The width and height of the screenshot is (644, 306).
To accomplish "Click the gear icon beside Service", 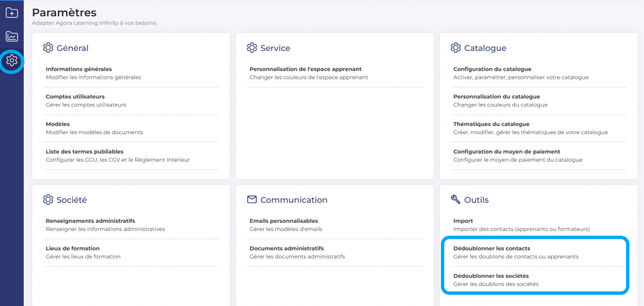I will point(252,48).
